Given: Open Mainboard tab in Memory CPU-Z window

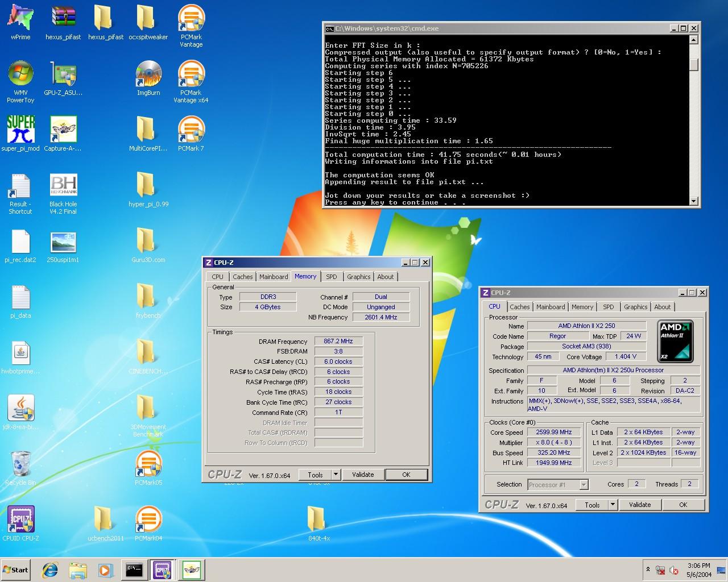Looking at the screenshot, I should [274, 277].
